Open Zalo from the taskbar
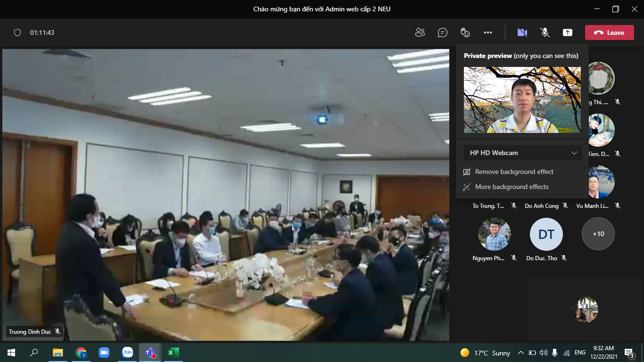Screen dimensions: 644x362 (127, 352)
